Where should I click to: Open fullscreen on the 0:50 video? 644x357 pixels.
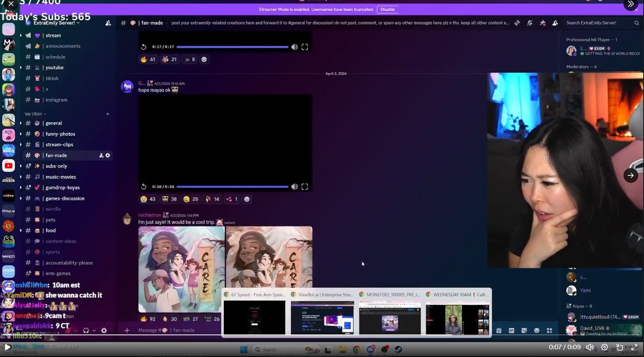tap(305, 187)
